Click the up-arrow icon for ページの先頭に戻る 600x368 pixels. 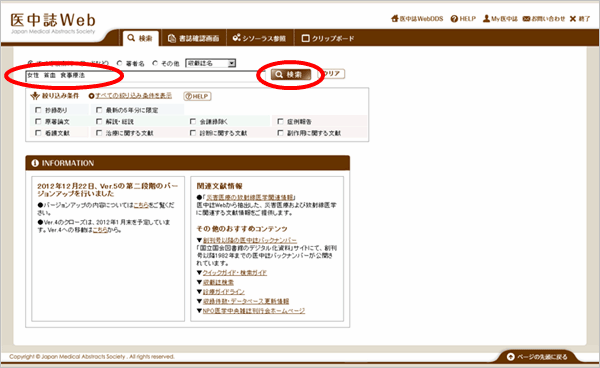tap(510, 357)
